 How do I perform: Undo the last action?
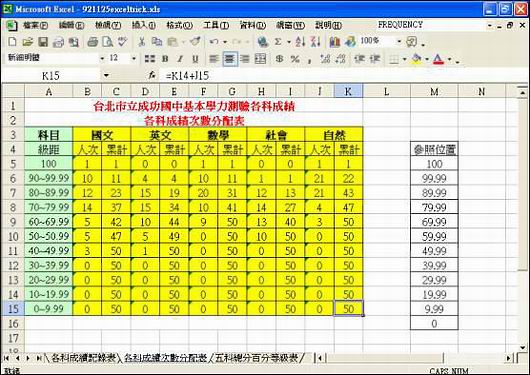[x=214, y=42]
